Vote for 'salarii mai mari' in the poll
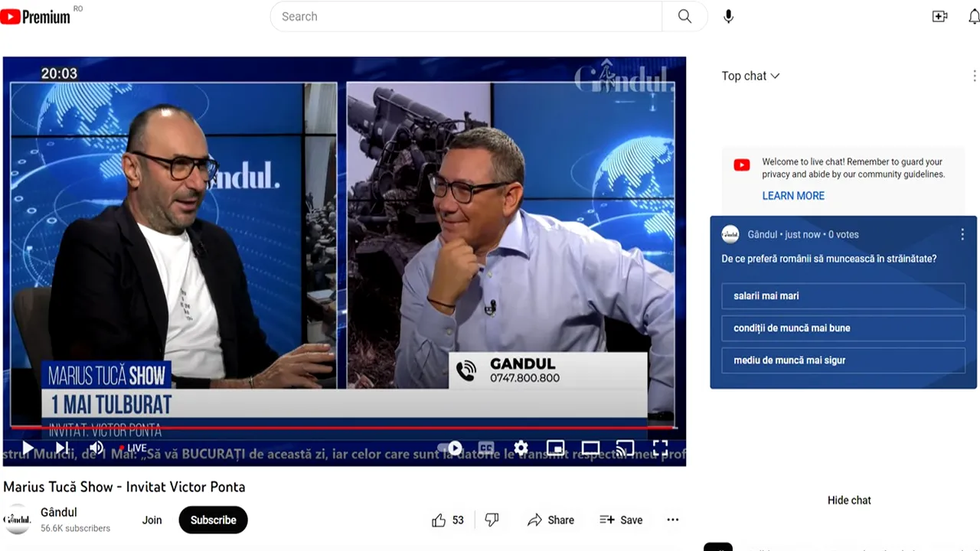This screenshot has height=551, width=980. coord(842,296)
